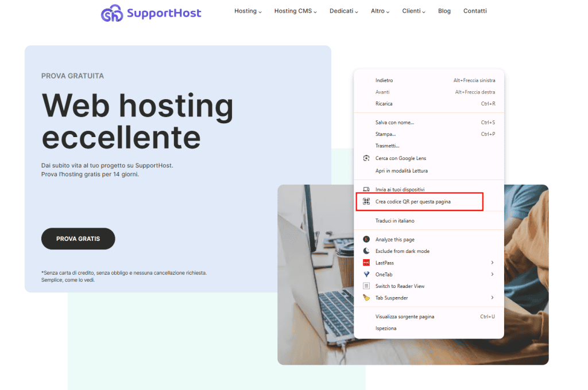Click the 'Switch to Reader View' icon
The image size is (588, 390).
pos(367,286)
